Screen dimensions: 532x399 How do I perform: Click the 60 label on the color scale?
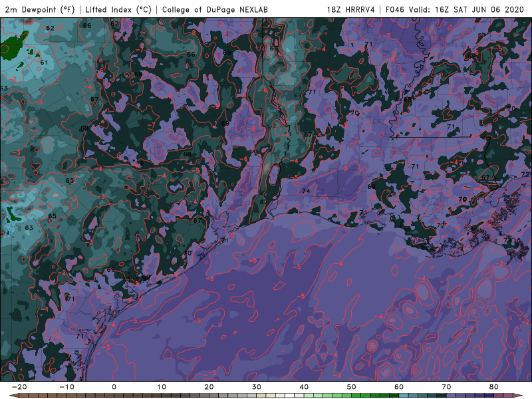tap(399, 387)
